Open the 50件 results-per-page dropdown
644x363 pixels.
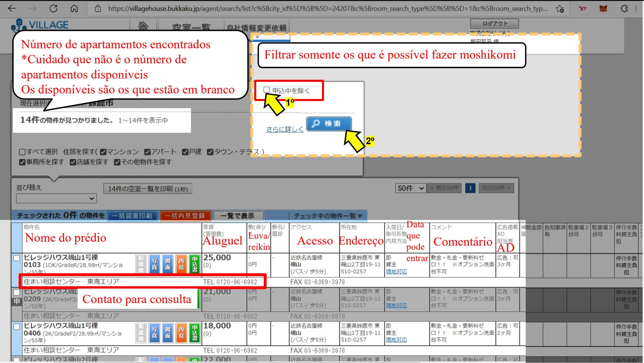click(410, 188)
